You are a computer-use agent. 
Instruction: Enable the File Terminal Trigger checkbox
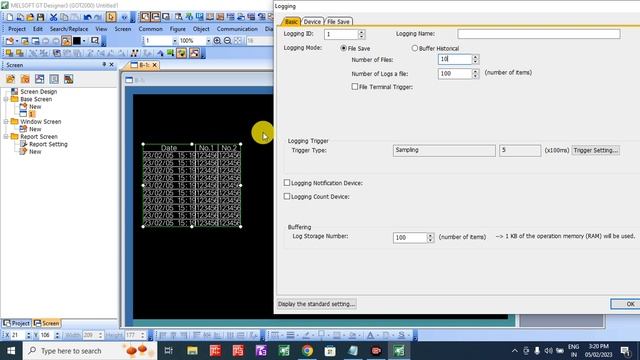click(x=355, y=87)
